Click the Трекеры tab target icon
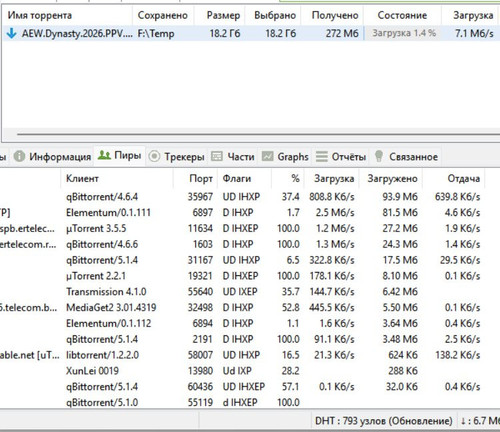 pyautogui.click(x=154, y=156)
